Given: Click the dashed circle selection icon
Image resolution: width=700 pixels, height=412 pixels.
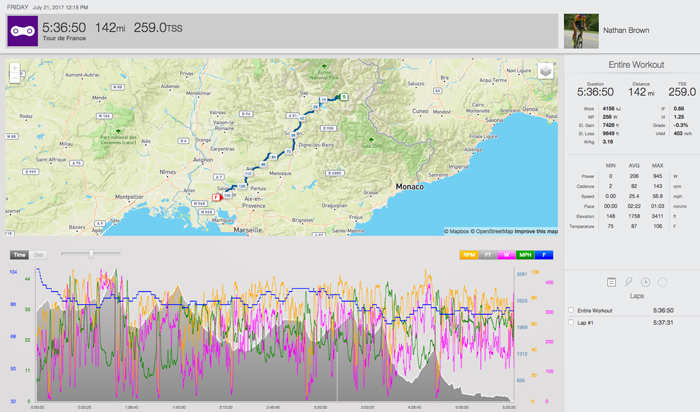Looking at the screenshot, I should 662,282.
